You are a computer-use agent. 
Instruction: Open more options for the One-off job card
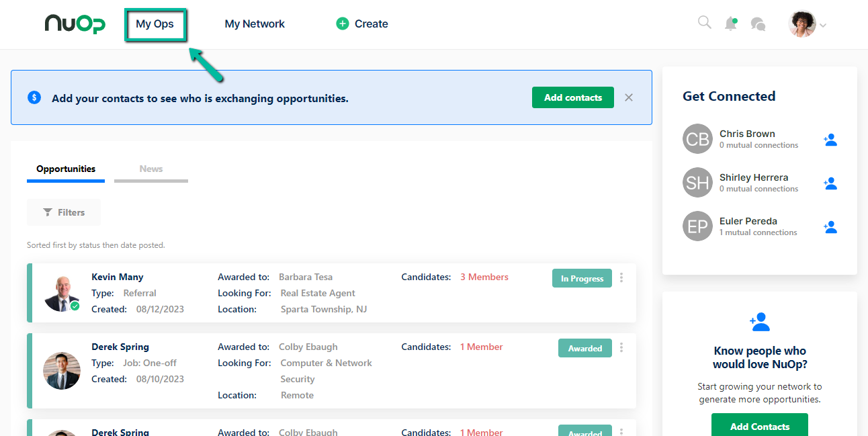[621, 347]
